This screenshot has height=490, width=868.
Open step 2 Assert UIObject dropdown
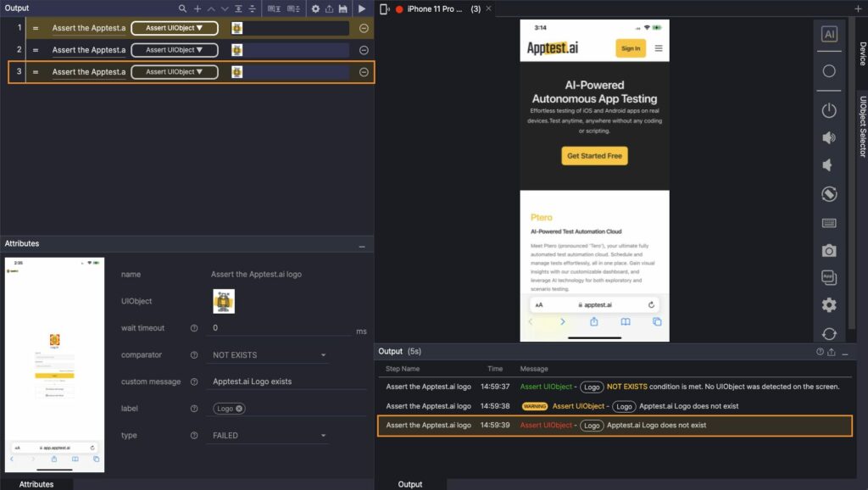[x=175, y=50]
